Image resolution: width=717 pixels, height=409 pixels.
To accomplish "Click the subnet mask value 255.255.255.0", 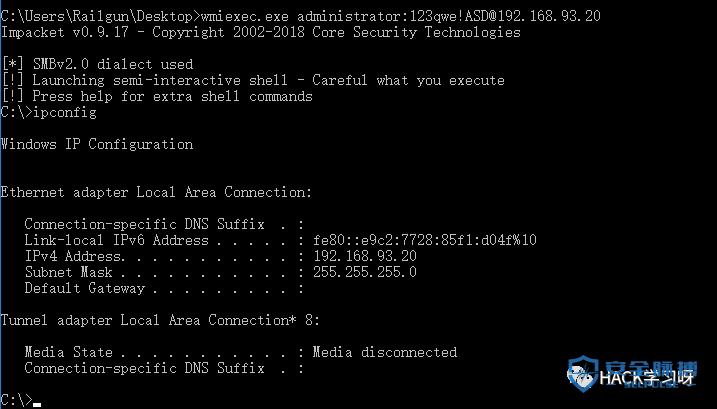I will point(365,272).
